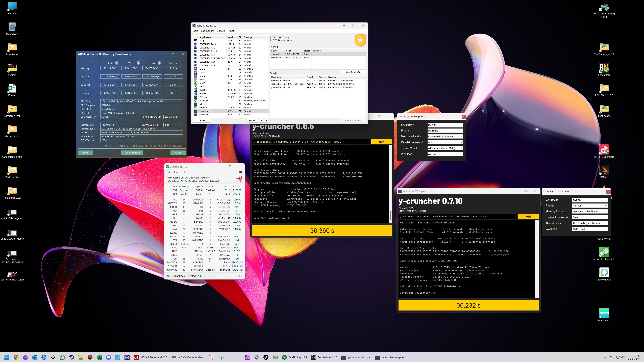Open the Priority Normal dropdown
The height and width of the screenshot is (362, 644).
pyautogui.click(x=590, y=205)
